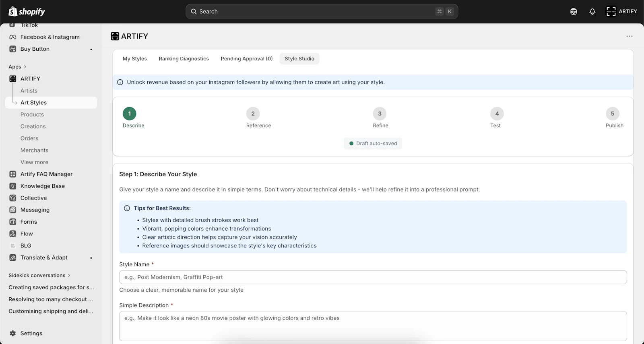Go to step 2 Reference
This screenshot has height=344, width=644.
point(253,114)
